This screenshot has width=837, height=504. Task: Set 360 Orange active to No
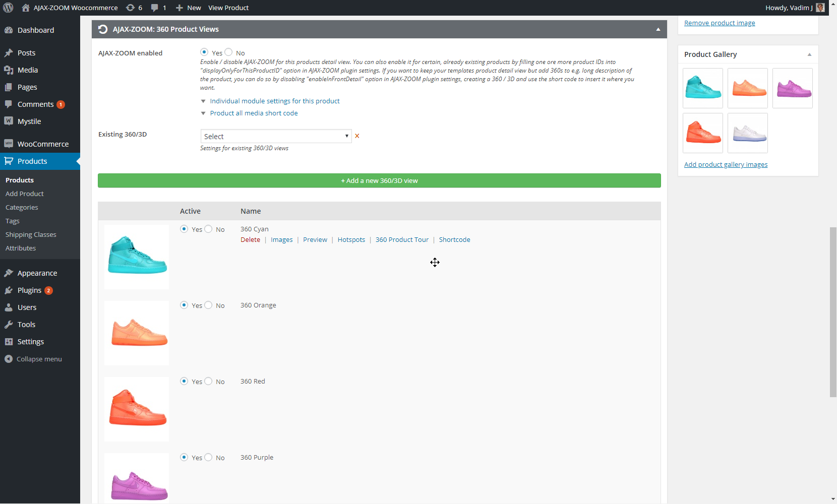(208, 305)
